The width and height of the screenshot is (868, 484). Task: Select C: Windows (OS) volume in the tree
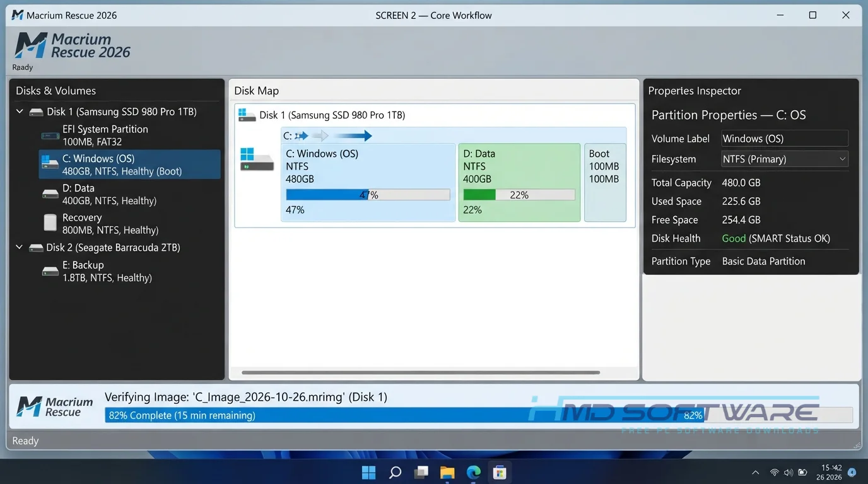(129, 164)
